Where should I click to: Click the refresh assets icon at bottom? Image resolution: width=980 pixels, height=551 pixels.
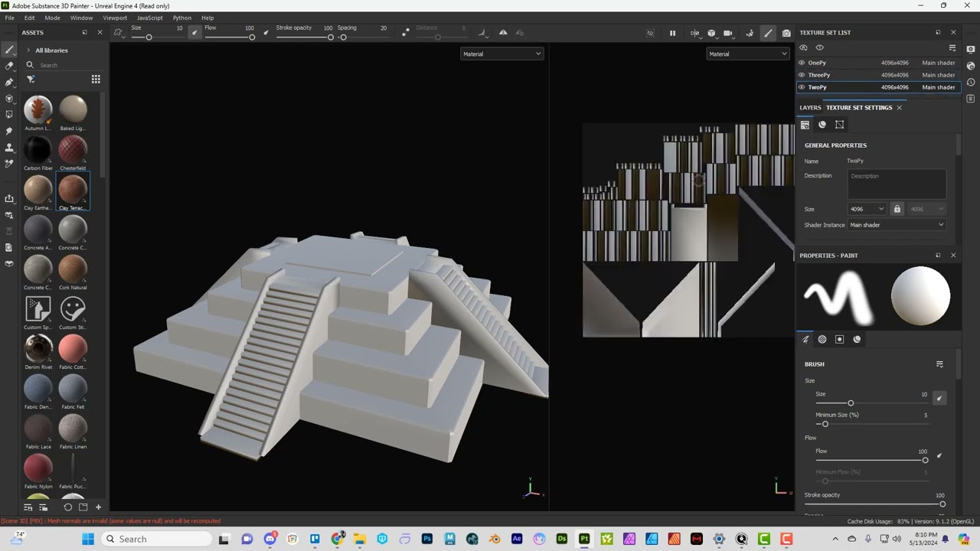pos(68,507)
